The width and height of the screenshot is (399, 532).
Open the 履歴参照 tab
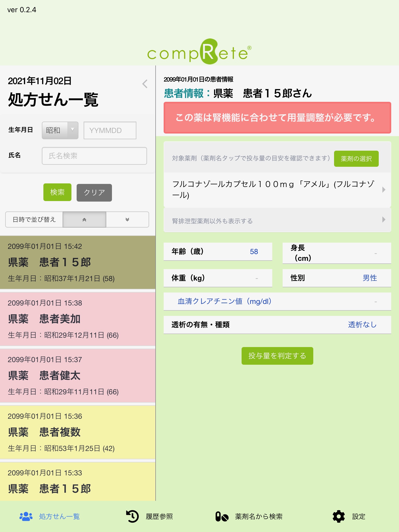[149, 516]
